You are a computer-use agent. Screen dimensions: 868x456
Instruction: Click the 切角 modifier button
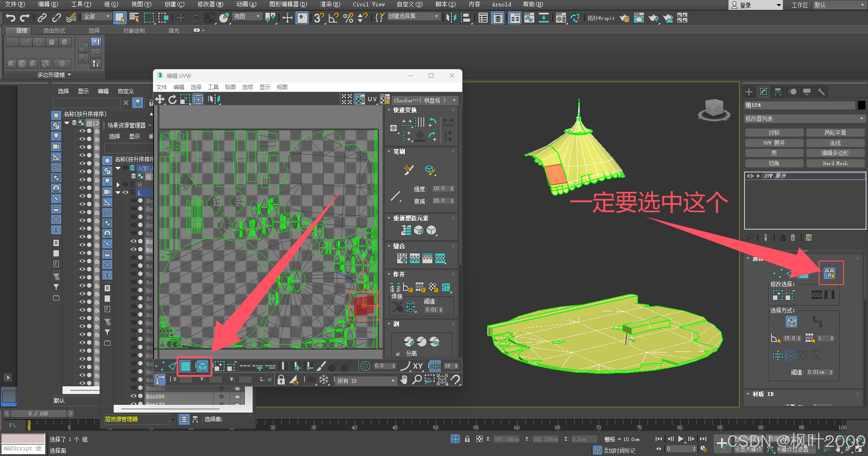click(774, 163)
